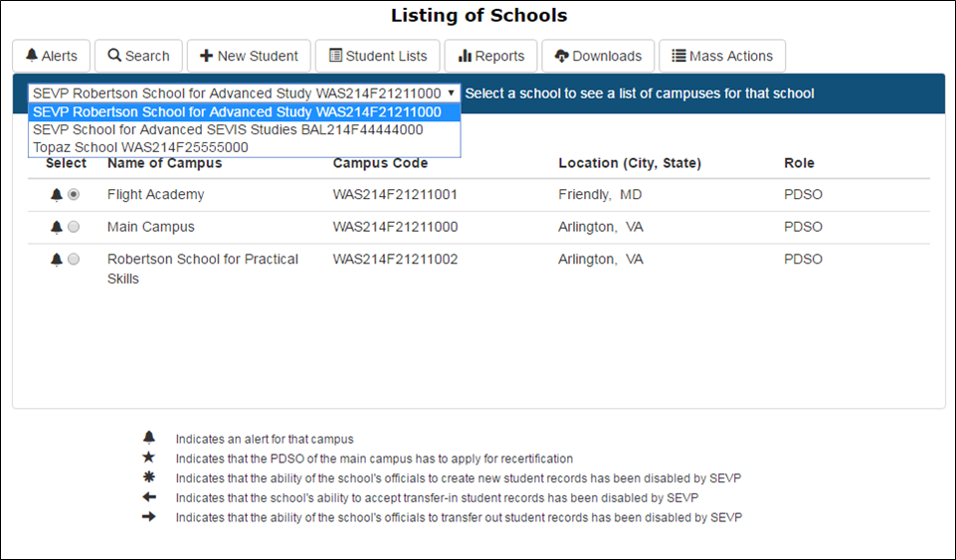Click campus code WAS214F21211001

pos(395,194)
